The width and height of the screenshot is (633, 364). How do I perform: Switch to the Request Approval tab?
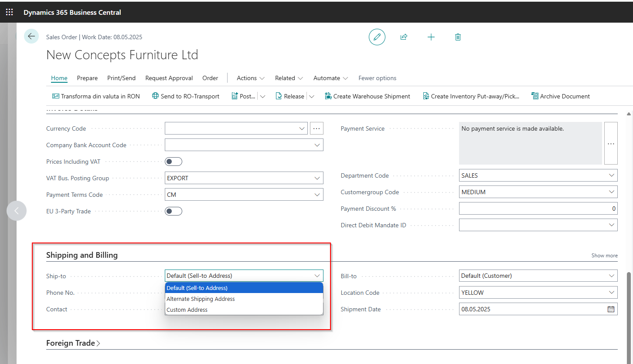(169, 78)
